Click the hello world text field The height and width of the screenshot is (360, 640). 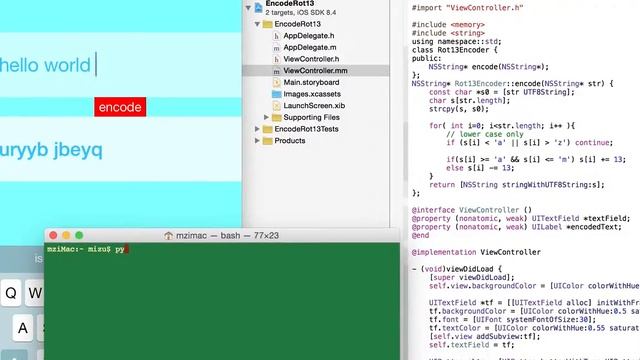click(x=120, y=65)
